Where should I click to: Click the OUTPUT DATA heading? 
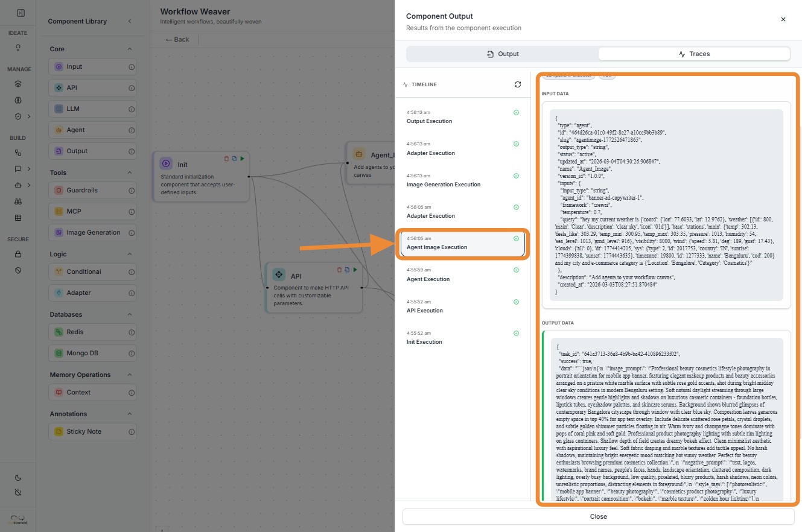click(x=558, y=323)
